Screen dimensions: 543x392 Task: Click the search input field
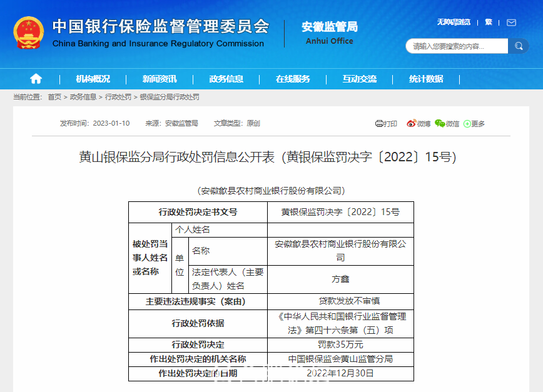(x=457, y=46)
